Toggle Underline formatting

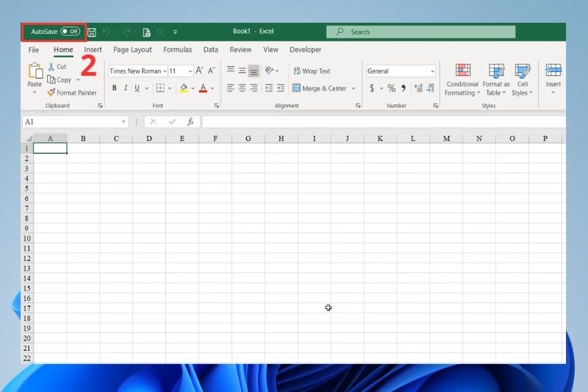(x=137, y=88)
